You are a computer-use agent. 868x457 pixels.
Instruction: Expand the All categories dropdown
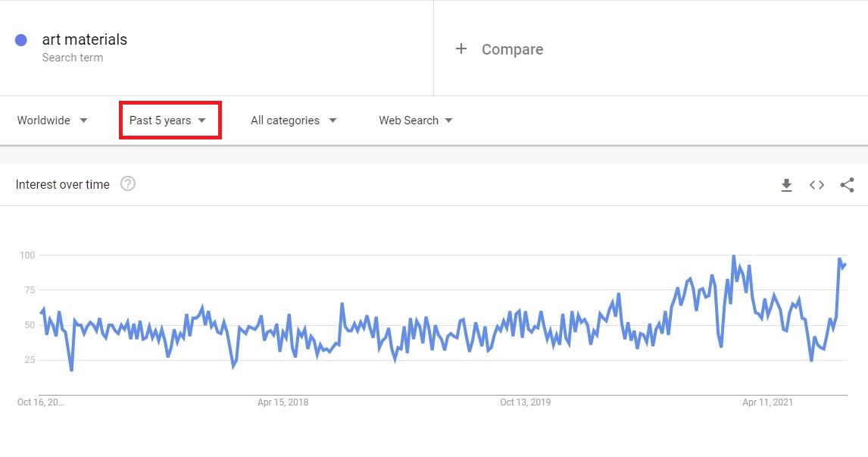pyautogui.click(x=293, y=121)
